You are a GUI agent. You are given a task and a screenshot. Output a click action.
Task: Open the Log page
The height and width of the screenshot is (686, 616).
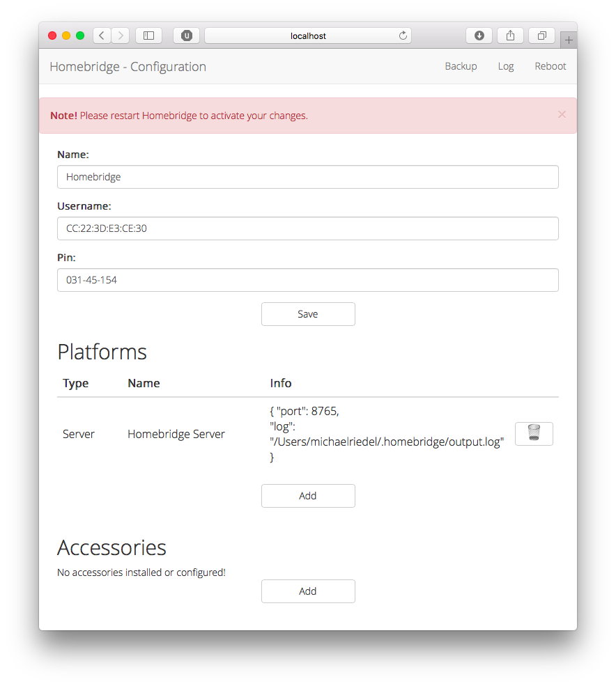pos(506,66)
